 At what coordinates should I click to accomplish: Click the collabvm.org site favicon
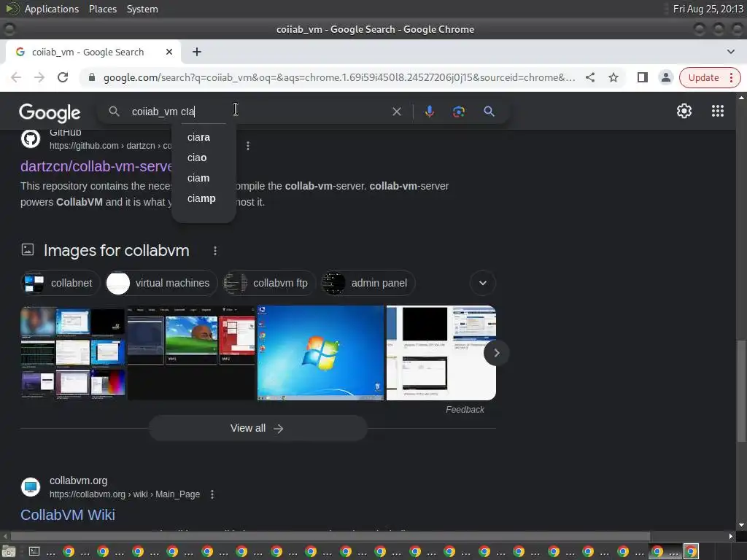tap(31, 487)
